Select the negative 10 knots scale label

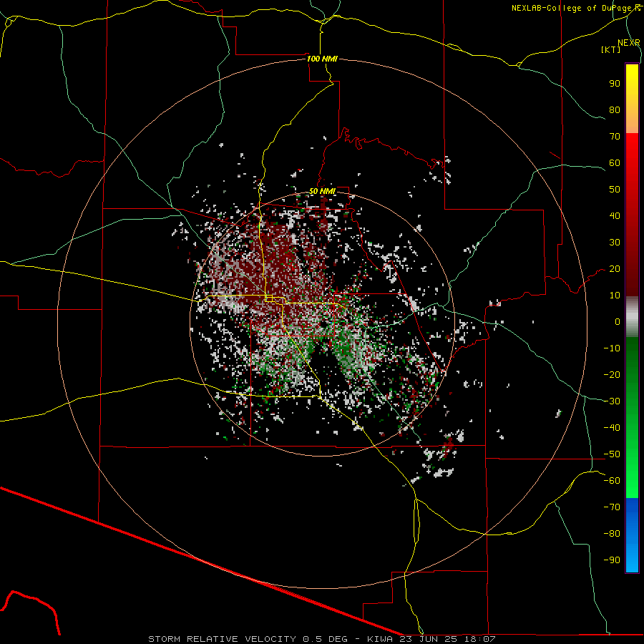612,348
